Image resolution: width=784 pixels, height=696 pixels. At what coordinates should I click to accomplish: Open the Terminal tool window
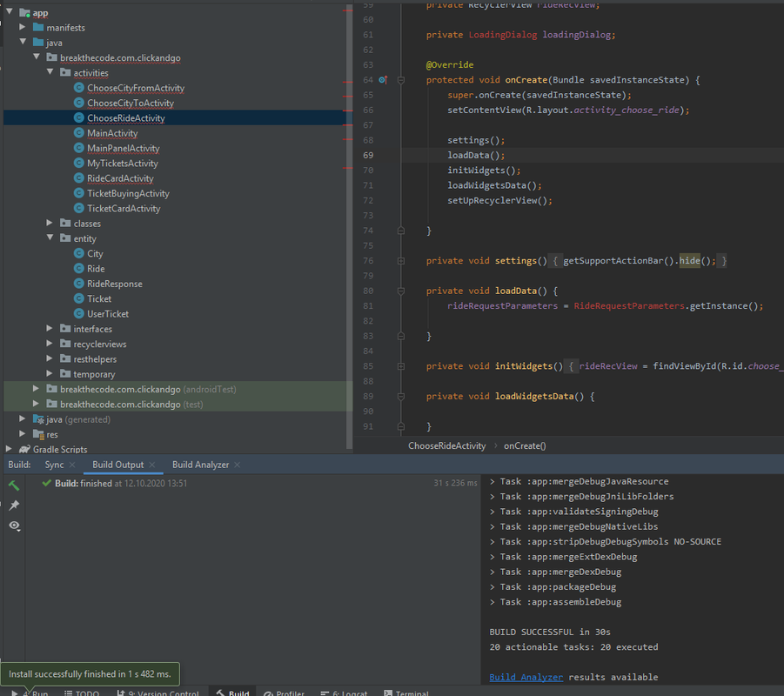click(x=406, y=693)
